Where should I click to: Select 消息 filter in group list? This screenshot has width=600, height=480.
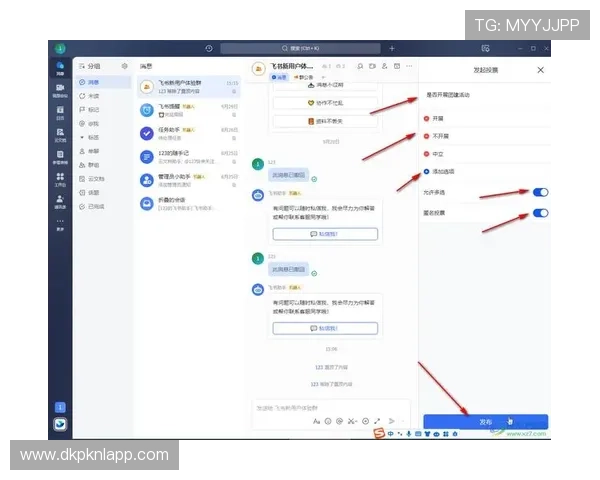coord(103,82)
